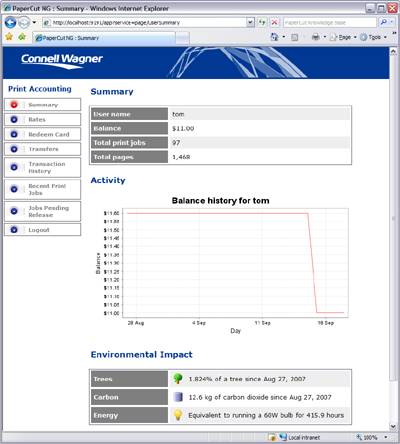Open the Rates sidebar menu item
400x444 pixels.
pyautogui.click(x=42, y=119)
